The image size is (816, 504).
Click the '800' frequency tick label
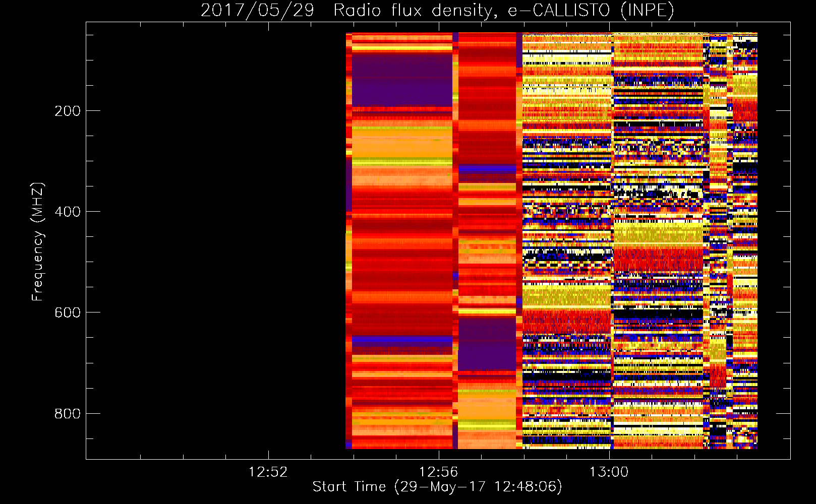point(68,414)
